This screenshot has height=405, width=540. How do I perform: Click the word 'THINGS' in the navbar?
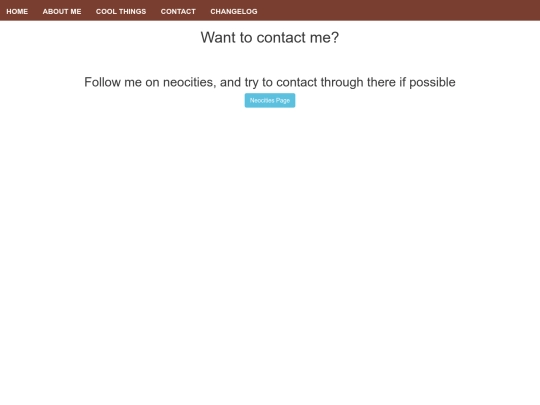coord(132,11)
